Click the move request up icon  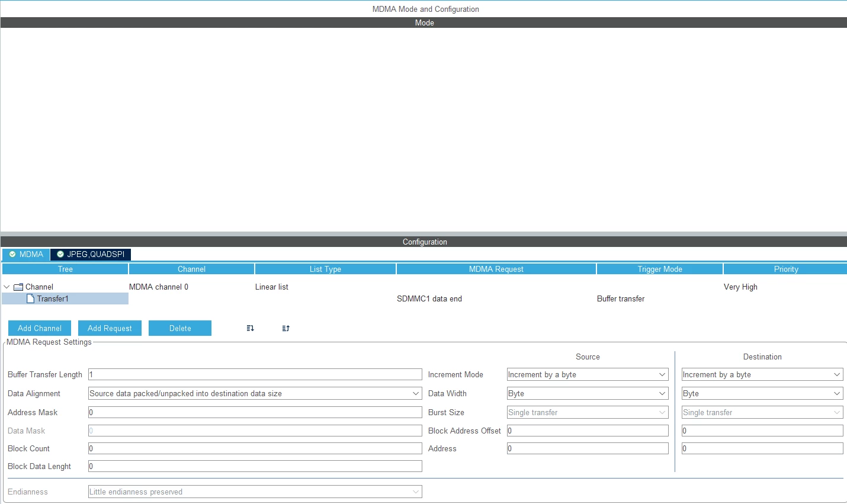(x=285, y=328)
